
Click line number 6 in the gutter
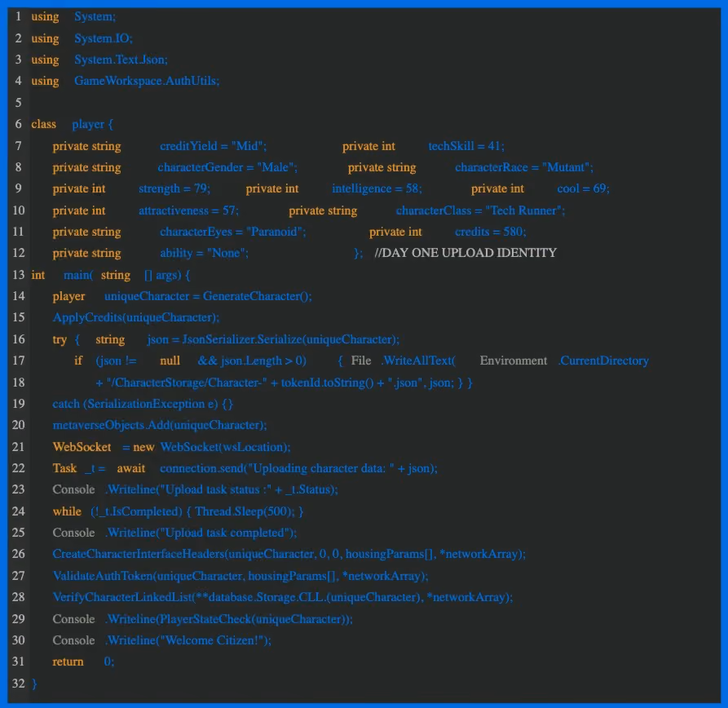(x=19, y=124)
